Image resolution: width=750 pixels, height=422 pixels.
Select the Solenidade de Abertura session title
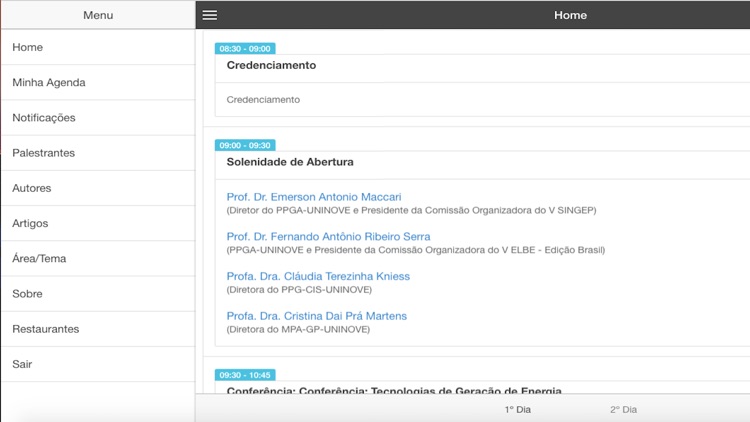(x=290, y=162)
